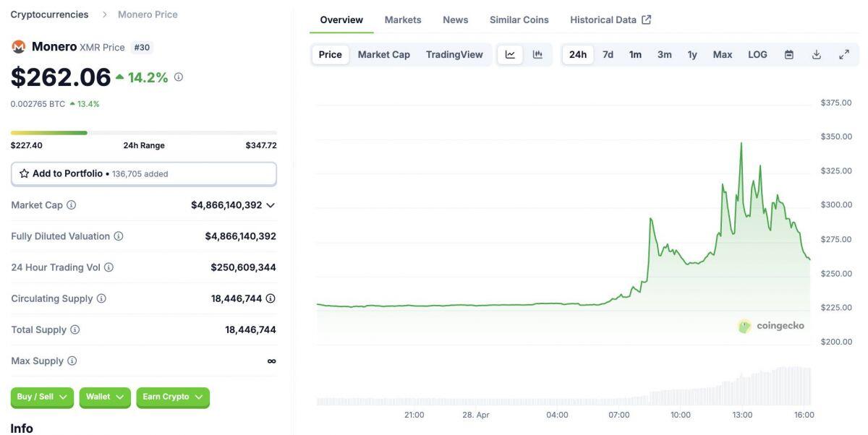
Task: Set chart range to 7d
Action: tap(608, 54)
